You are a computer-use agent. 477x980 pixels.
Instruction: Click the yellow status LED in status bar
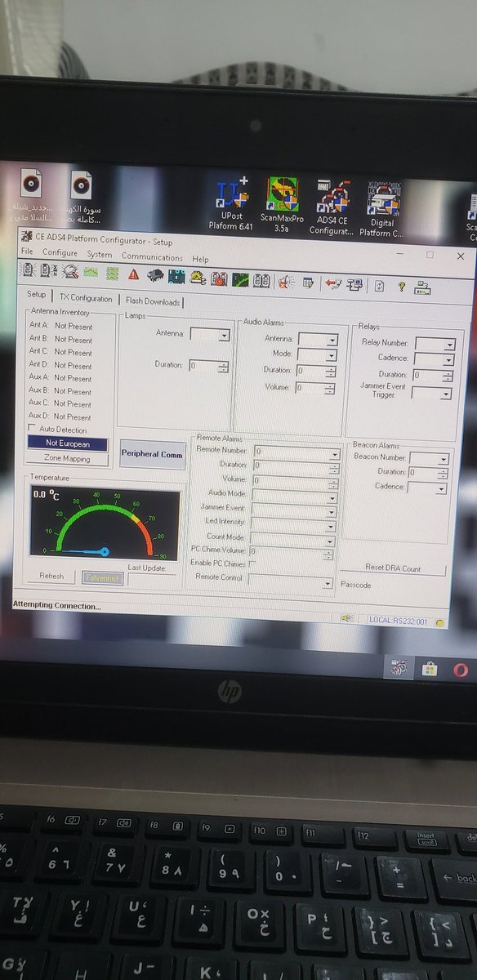pyautogui.click(x=439, y=623)
